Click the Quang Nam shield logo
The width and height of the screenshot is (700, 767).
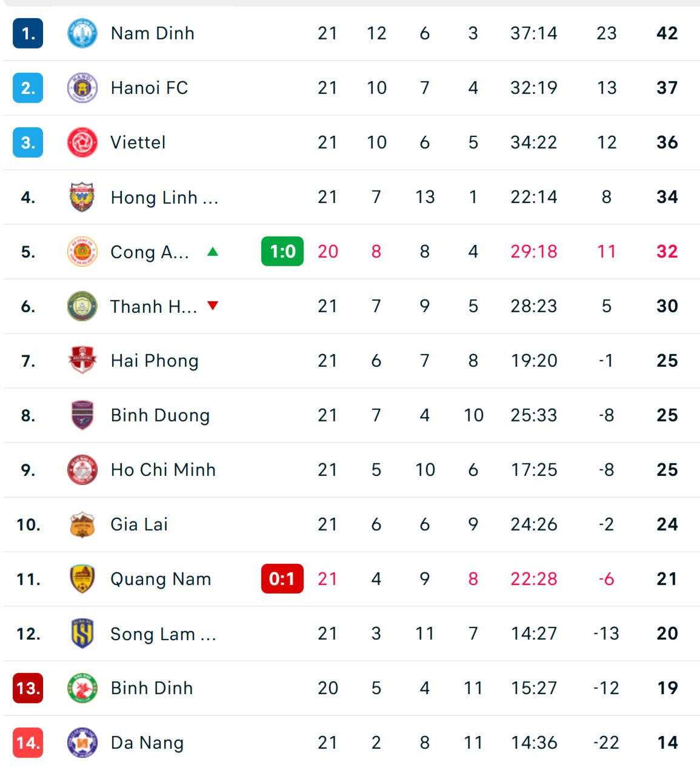coord(82,579)
